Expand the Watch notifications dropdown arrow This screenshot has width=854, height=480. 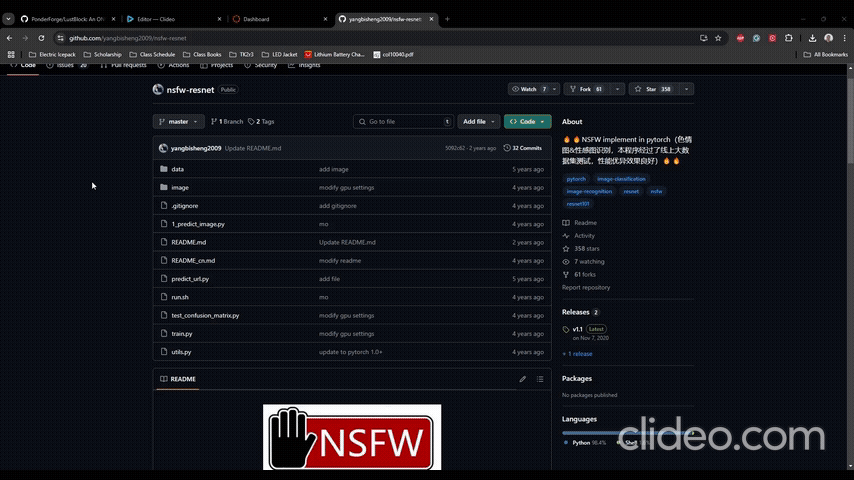click(554, 89)
